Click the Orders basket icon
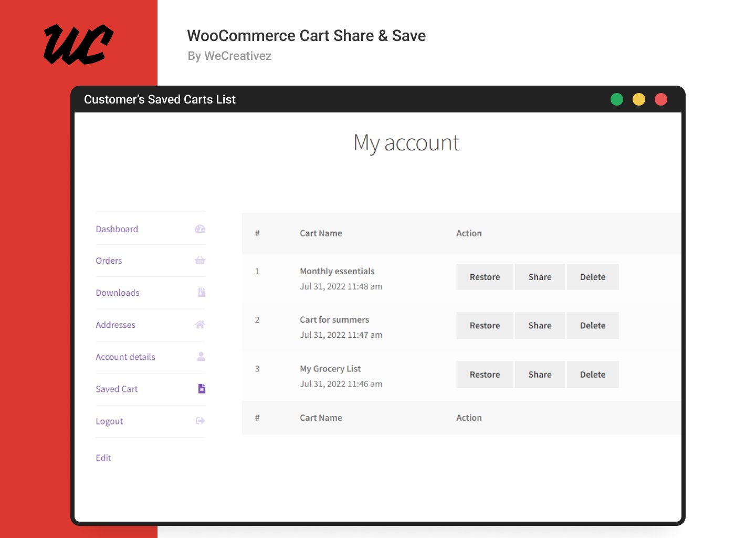Image resolution: width=756 pixels, height=538 pixels. coord(200,260)
